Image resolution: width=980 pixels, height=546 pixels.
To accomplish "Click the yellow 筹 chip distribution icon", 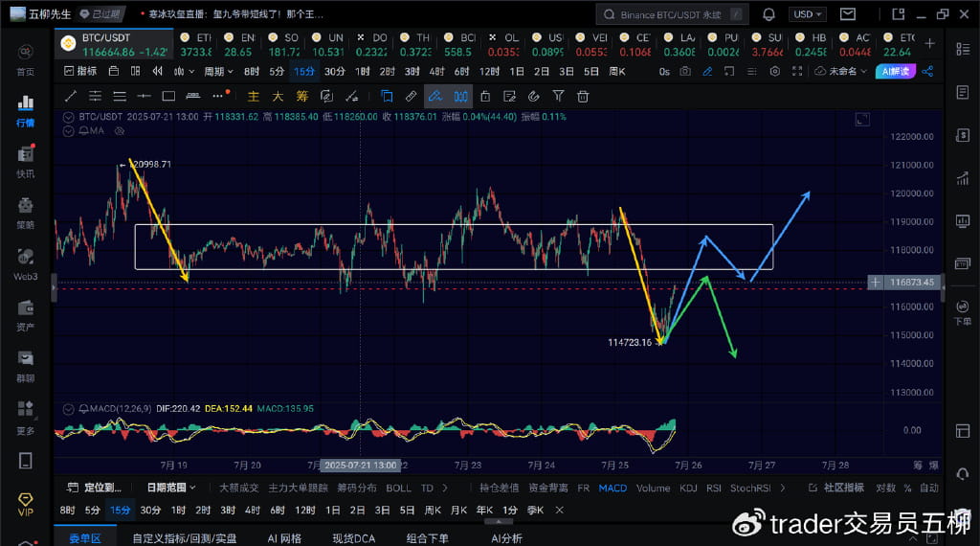I will pos(302,97).
